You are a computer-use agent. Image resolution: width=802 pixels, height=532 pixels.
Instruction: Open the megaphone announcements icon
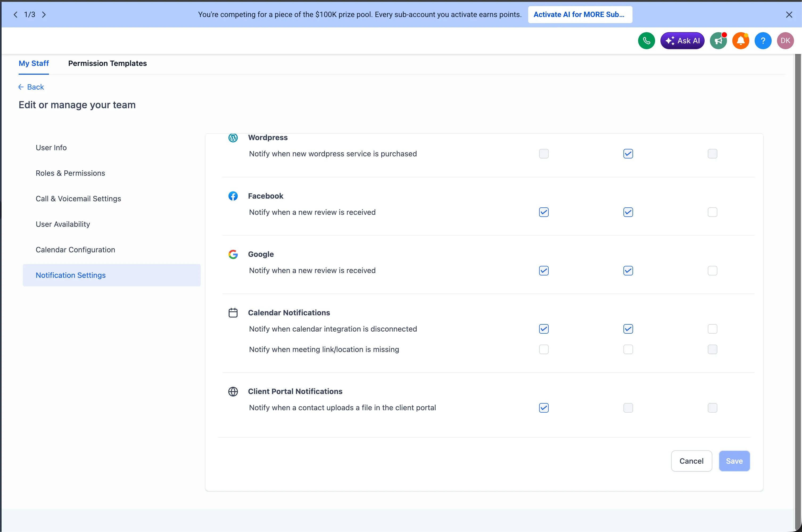click(x=718, y=41)
